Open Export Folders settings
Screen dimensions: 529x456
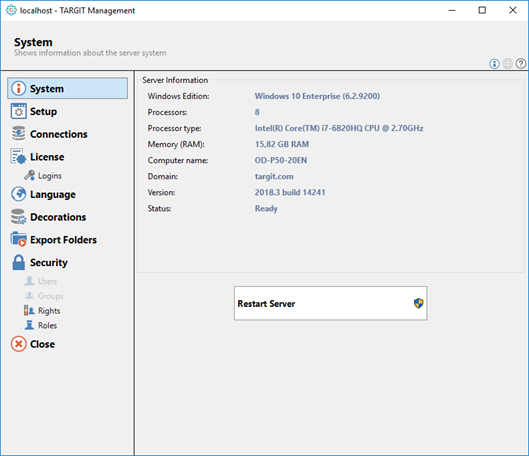63,240
